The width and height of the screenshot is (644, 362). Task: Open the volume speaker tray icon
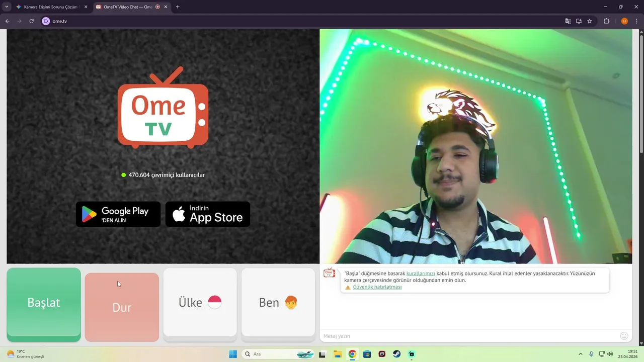coord(610,354)
